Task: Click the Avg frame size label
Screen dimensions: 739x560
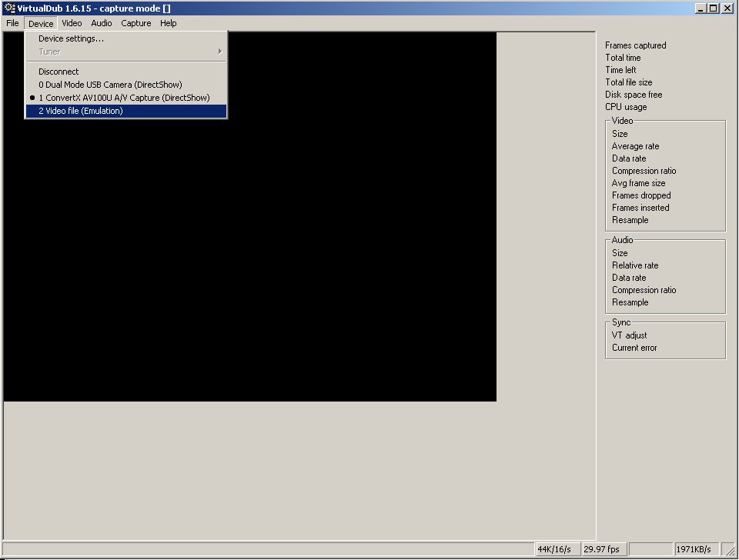Action: point(638,183)
